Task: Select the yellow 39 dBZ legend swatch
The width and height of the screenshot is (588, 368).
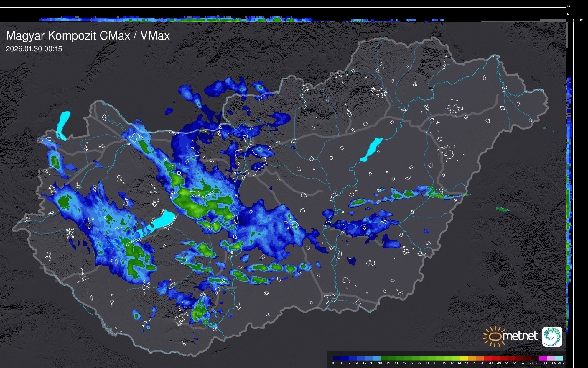Action: pos(463,358)
